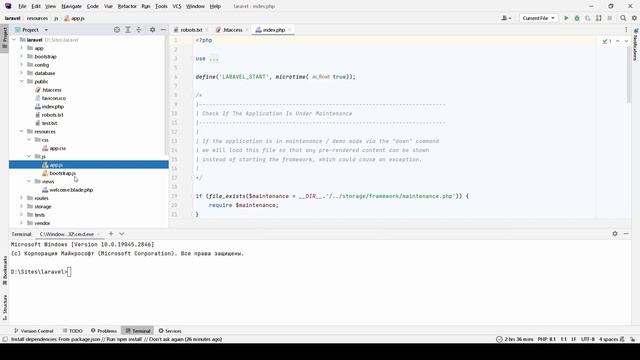
Task: Expand the app folder in tree
Action: click(22, 48)
